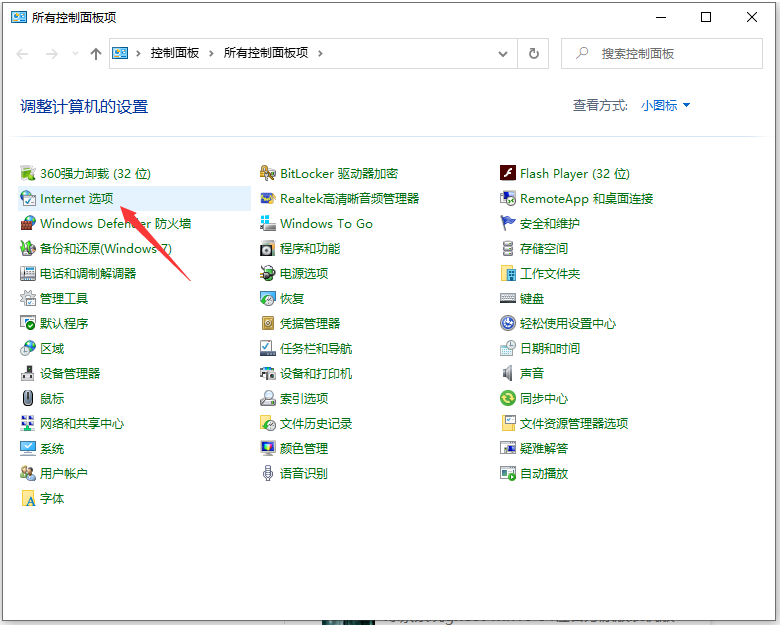Click the 字体 folder icon
780x625 pixels.
coord(28,499)
